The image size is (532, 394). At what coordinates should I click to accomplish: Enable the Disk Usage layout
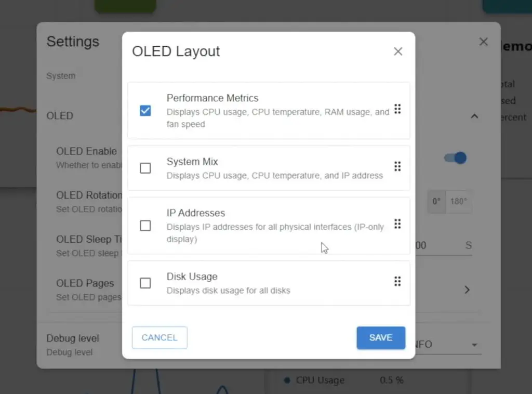click(x=145, y=283)
